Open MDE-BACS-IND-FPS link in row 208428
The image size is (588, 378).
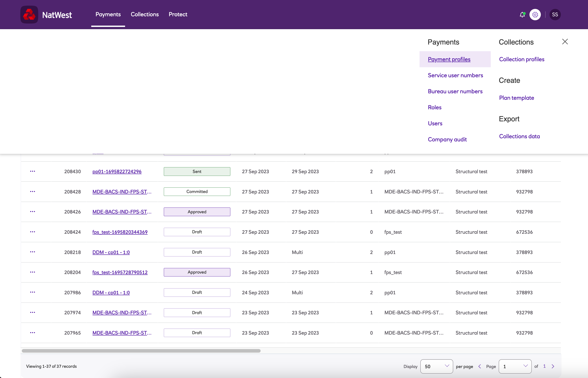pyautogui.click(x=122, y=192)
